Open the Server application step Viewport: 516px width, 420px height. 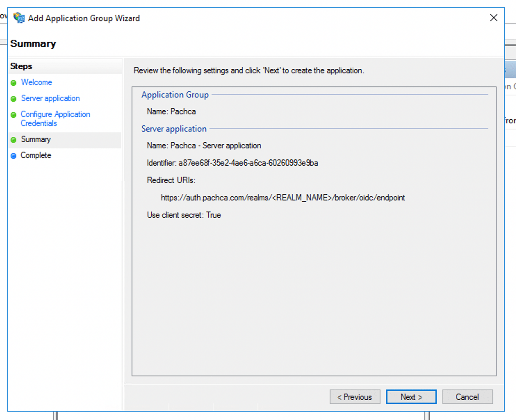[x=50, y=99]
